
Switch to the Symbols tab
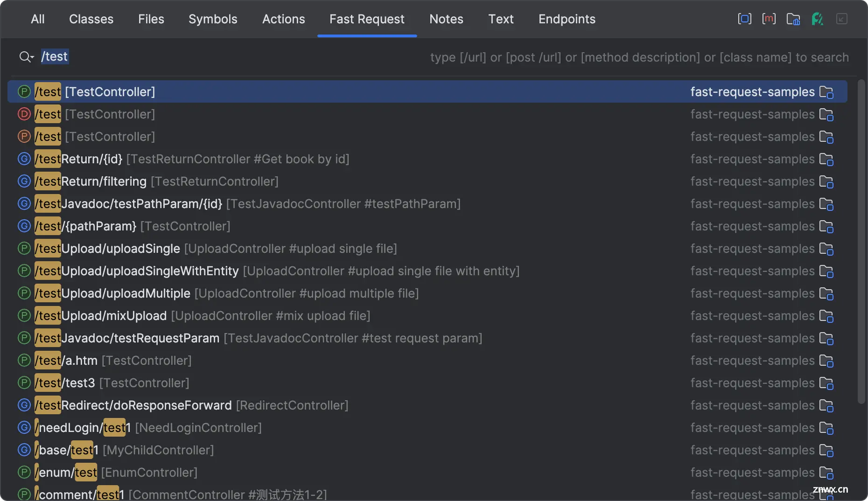click(213, 19)
